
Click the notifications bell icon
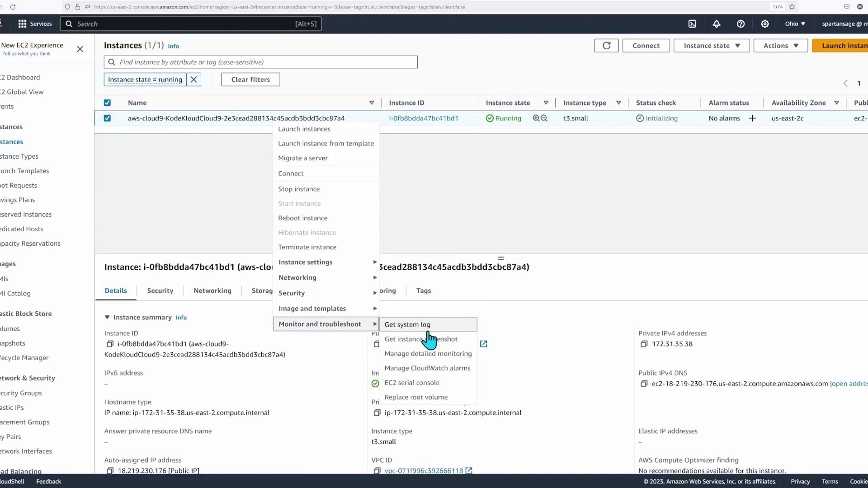point(717,24)
